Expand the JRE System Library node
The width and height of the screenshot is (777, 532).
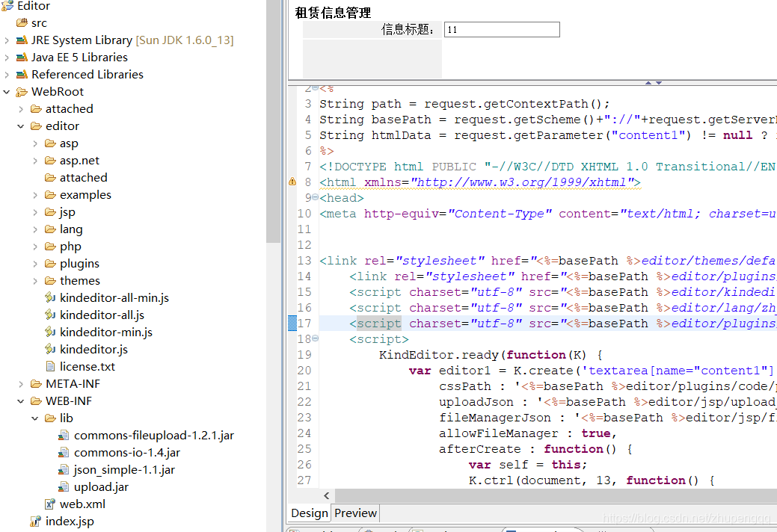click(7, 40)
